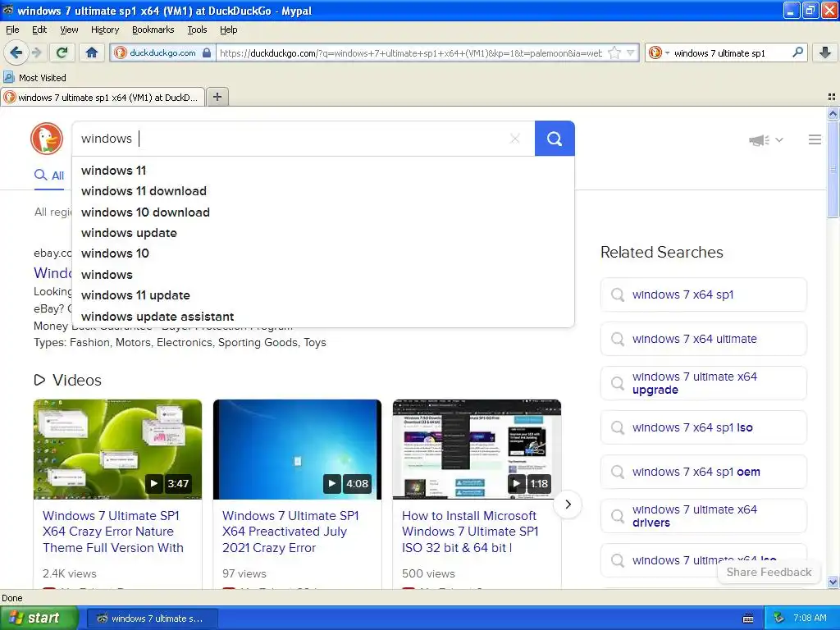Click the page scrollbar up arrow
This screenshot has height=630, width=840.
[x=833, y=113]
